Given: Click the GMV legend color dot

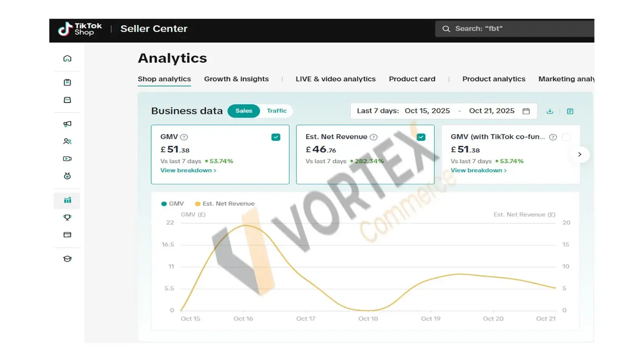Looking at the screenshot, I should click(x=164, y=204).
